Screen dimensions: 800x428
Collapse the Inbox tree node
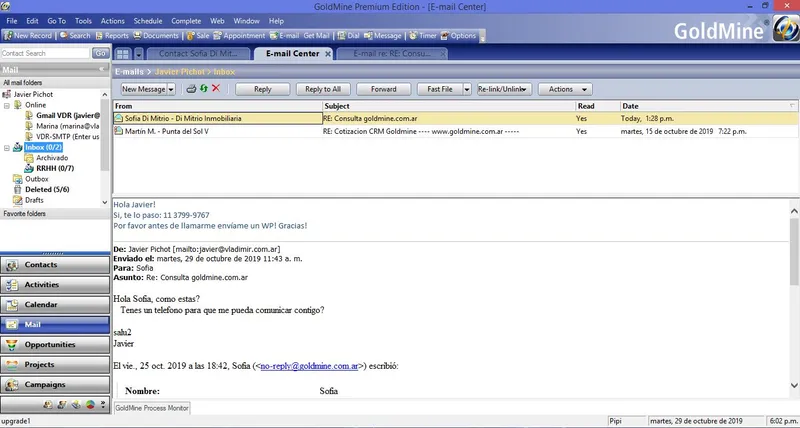click(7, 148)
